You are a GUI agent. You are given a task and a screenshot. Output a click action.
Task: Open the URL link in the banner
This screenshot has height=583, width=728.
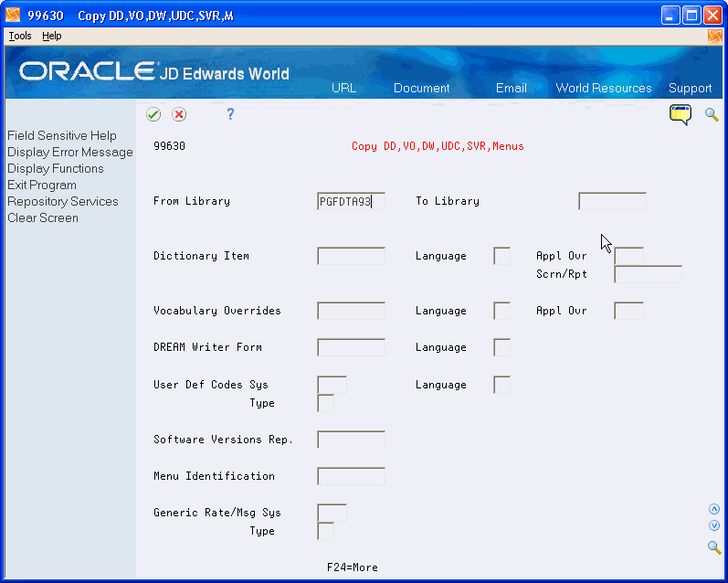pyautogui.click(x=343, y=89)
